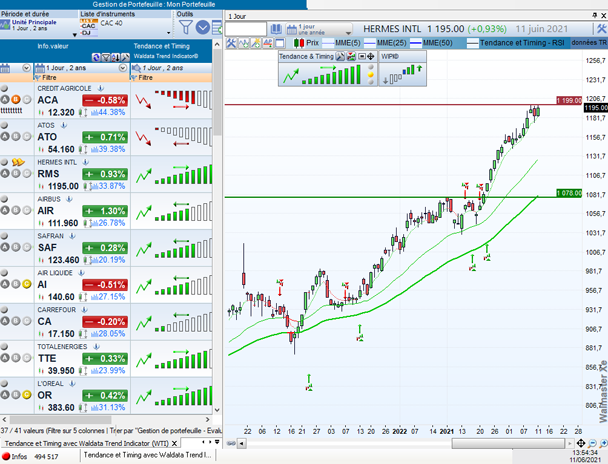This screenshot has width=608, height=464.
Task: Click the Tendance et Timing column header
Action: [x=162, y=46]
